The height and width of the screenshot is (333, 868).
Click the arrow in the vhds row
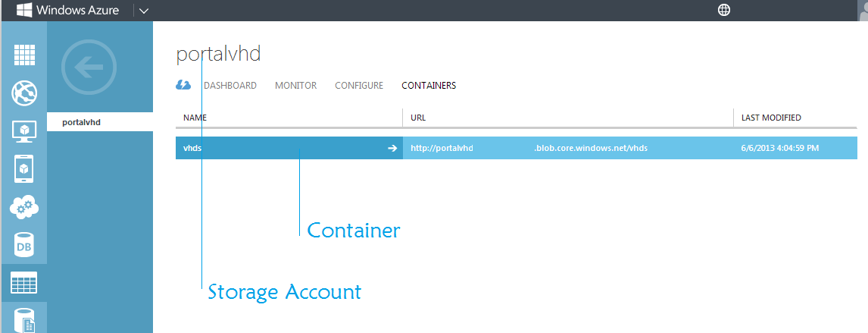pyautogui.click(x=392, y=148)
